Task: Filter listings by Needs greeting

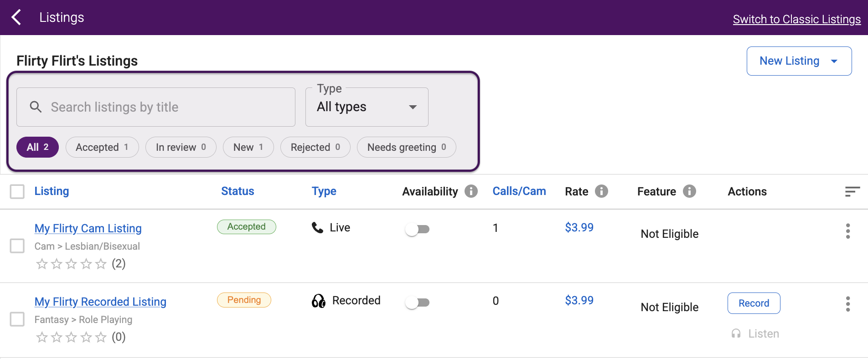Action: [x=407, y=147]
